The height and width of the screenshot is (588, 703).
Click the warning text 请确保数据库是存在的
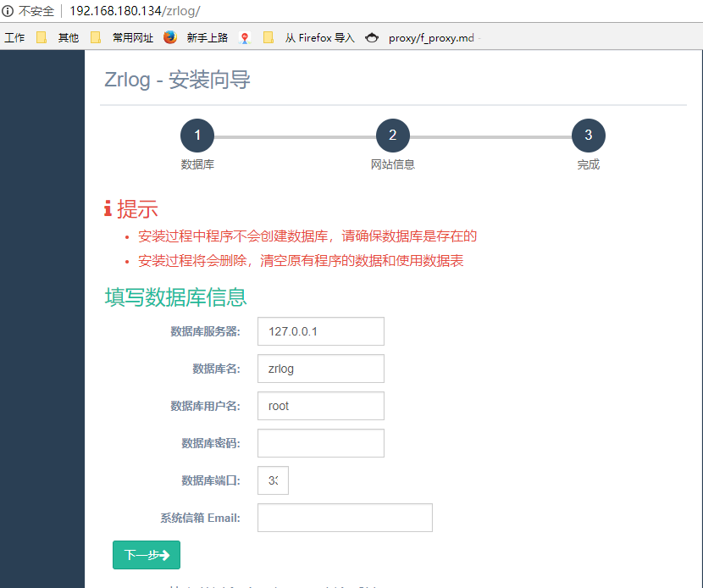click(409, 236)
